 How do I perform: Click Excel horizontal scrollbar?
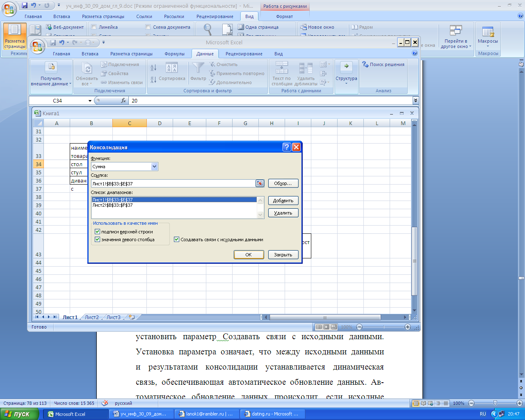tap(325, 317)
